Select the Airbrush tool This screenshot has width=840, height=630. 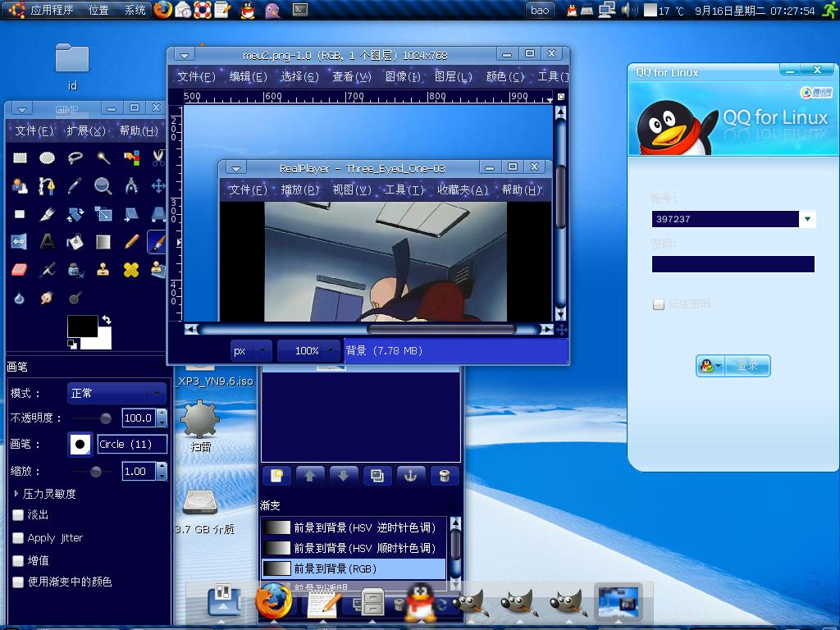click(x=47, y=269)
